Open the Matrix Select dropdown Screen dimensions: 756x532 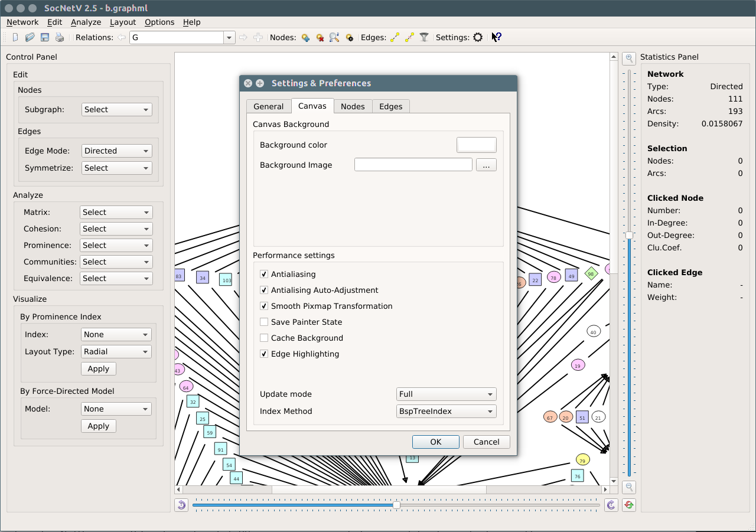pyautogui.click(x=116, y=212)
